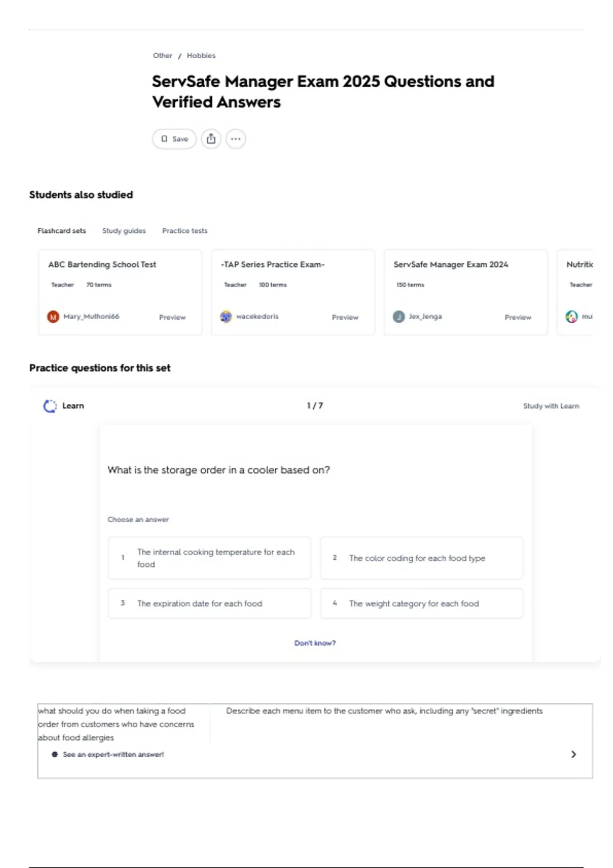Click the storage order question text

pos(219,470)
